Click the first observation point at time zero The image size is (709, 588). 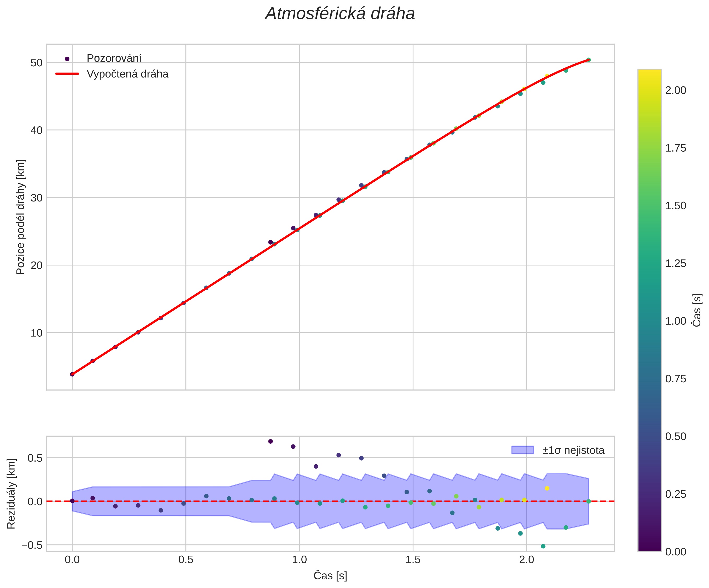(72, 374)
